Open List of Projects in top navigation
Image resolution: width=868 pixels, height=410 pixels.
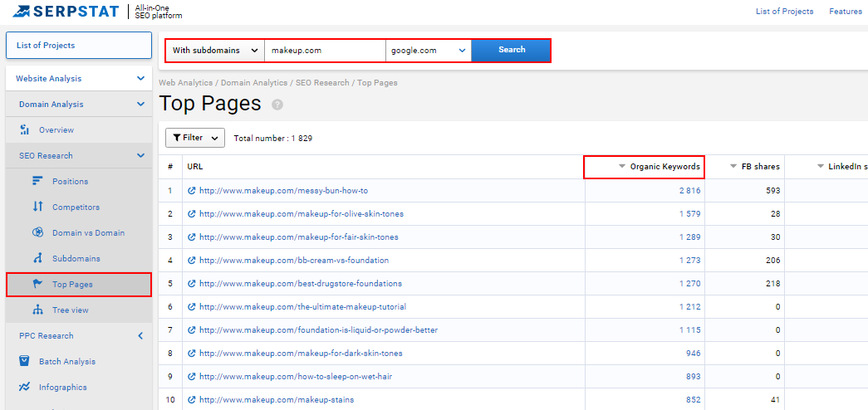(784, 12)
